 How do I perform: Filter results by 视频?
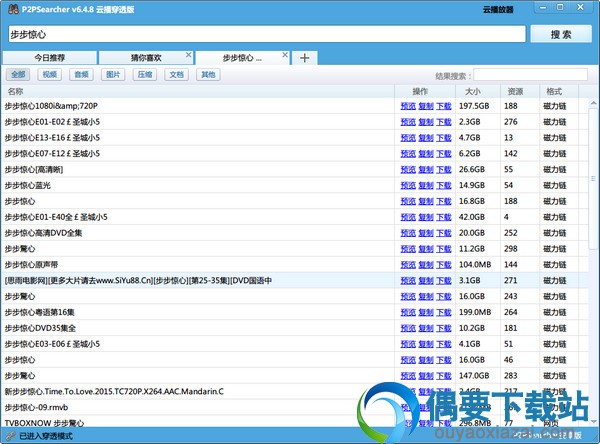[x=50, y=74]
